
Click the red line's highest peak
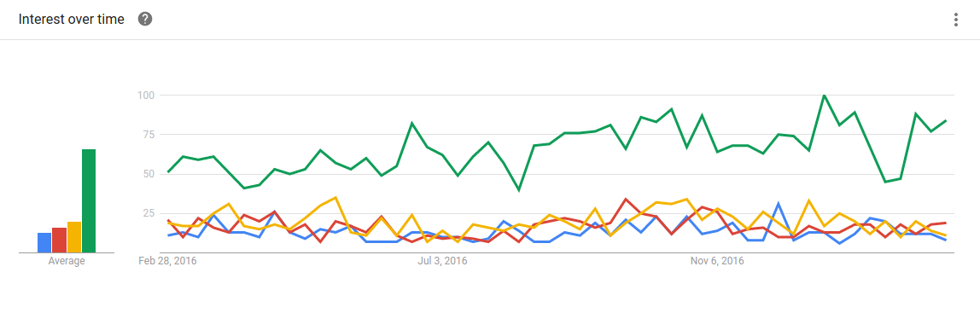pyautogui.click(x=626, y=200)
